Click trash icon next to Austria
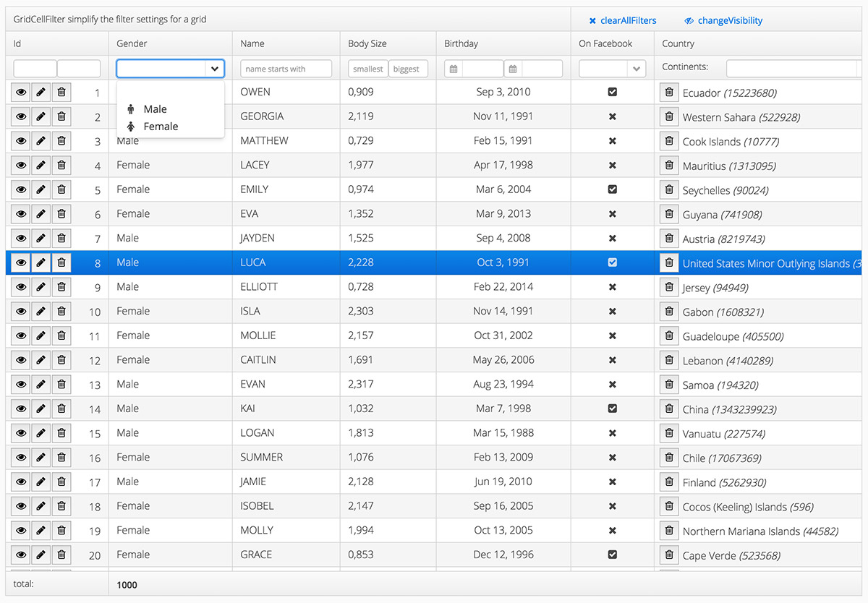868x603 pixels. (x=669, y=239)
